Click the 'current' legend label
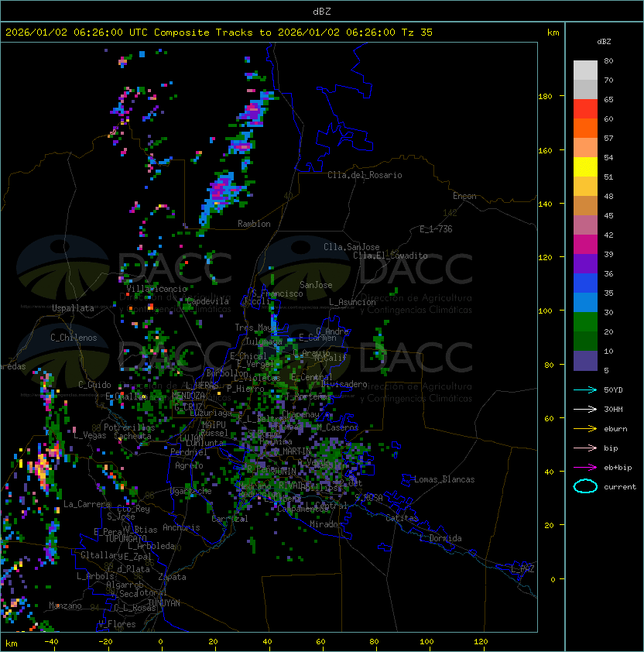 point(620,486)
